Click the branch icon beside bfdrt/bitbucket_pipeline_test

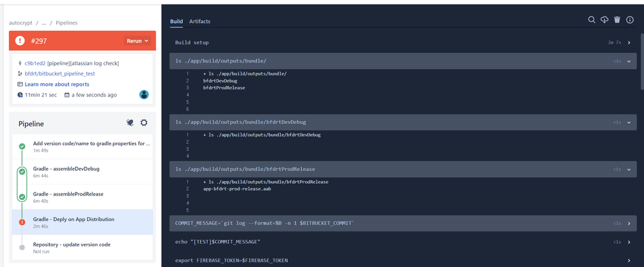[20, 74]
